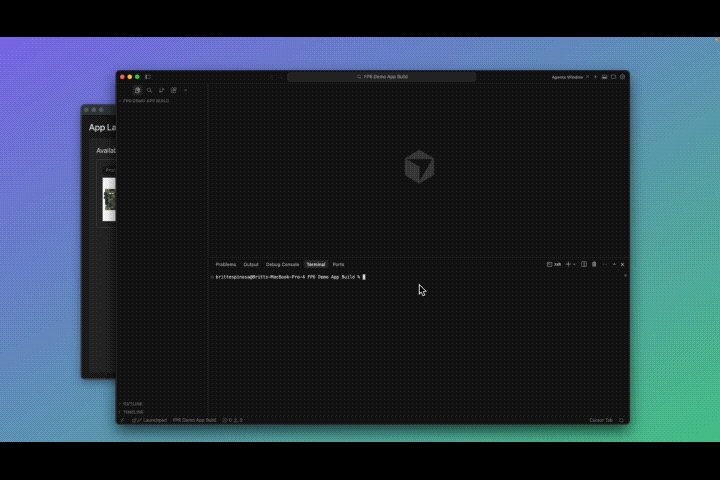The height and width of the screenshot is (480, 720).
Task: Switch to the Problems tab
Action: tap(226, 265)
